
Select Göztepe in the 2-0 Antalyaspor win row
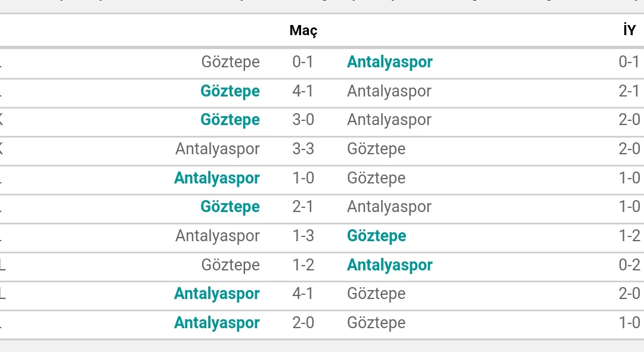click(376, 323)
